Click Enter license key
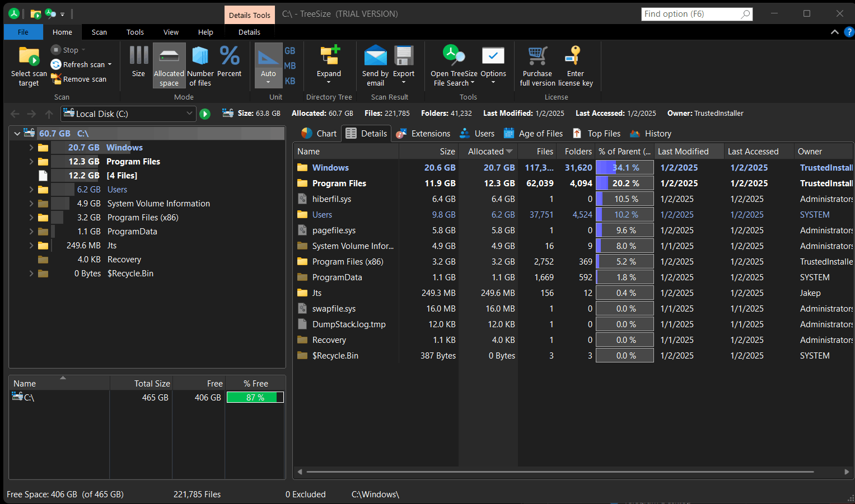This screenshot has width=855, height=504. 576,65
